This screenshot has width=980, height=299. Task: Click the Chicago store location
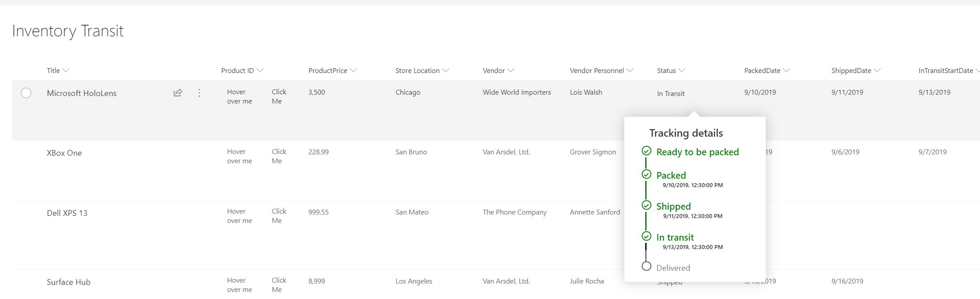coord(408,92)
